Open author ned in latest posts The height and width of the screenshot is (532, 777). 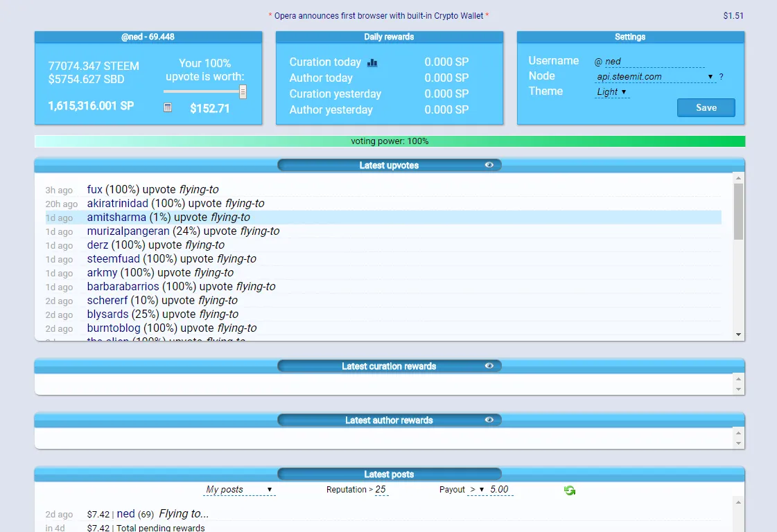click(x=126, y=514)
